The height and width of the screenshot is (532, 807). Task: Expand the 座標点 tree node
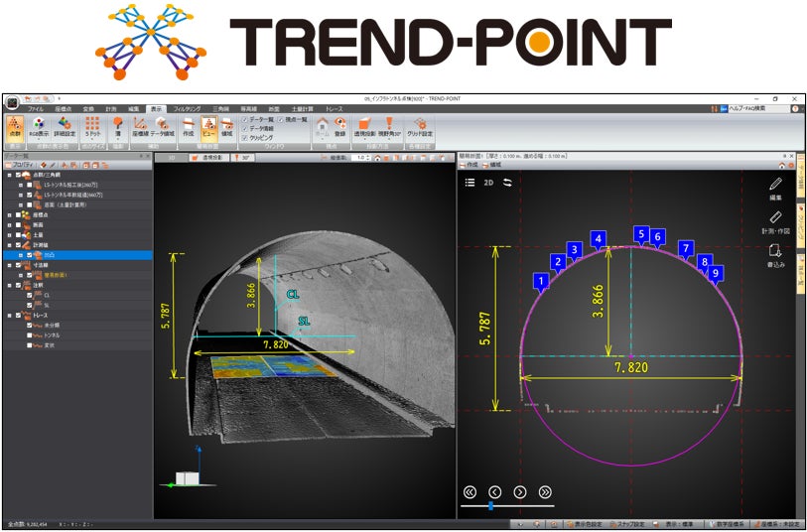point(9,215)
